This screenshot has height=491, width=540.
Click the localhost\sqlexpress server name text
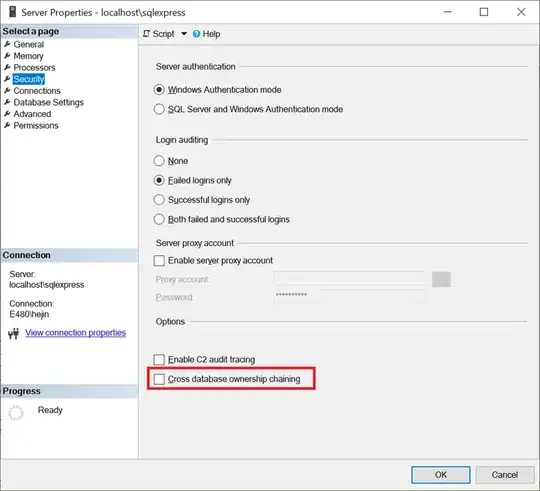pos(46,285)
